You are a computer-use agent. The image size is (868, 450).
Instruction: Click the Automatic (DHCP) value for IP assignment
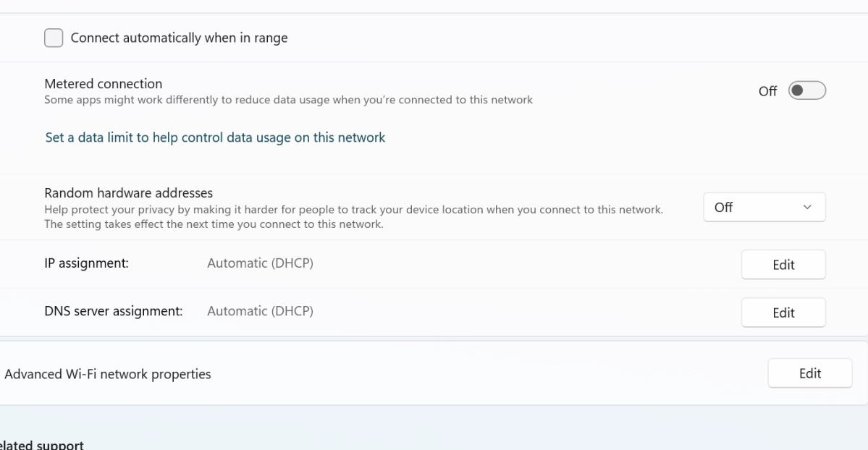pos(261,264)
